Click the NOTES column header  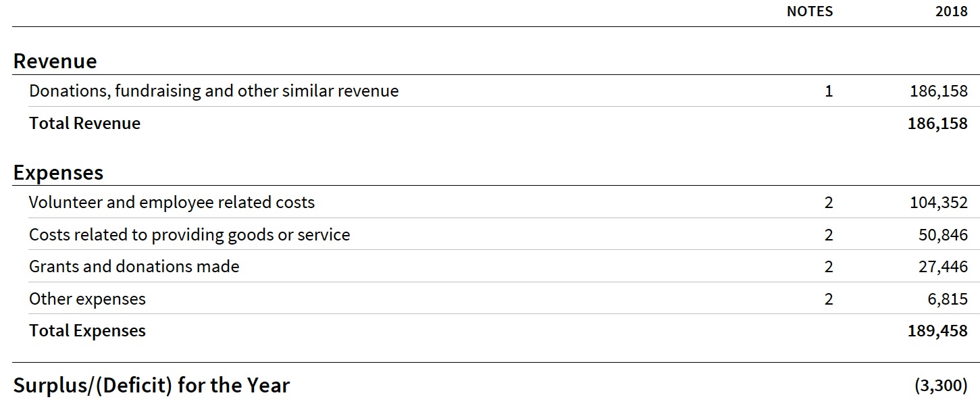click(x=809, y=11)
